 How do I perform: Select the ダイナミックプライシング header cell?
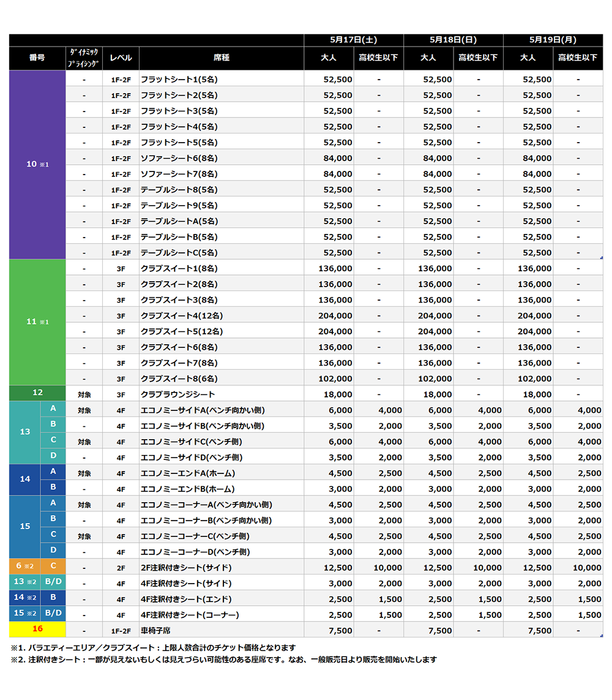click(x=84, y=58)
